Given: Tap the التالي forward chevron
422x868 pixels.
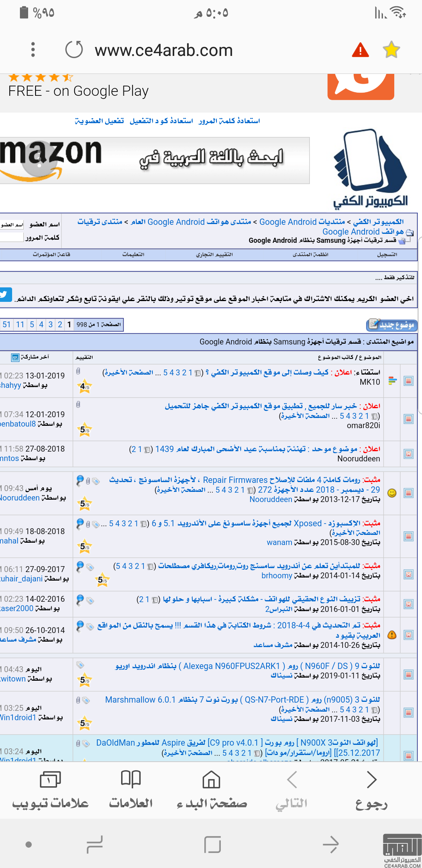Looking at the screenshot, I should (x=292, y=789).
